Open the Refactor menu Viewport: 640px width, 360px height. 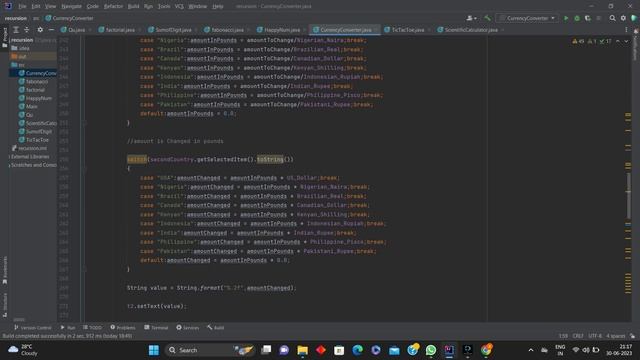pos(113,7)
